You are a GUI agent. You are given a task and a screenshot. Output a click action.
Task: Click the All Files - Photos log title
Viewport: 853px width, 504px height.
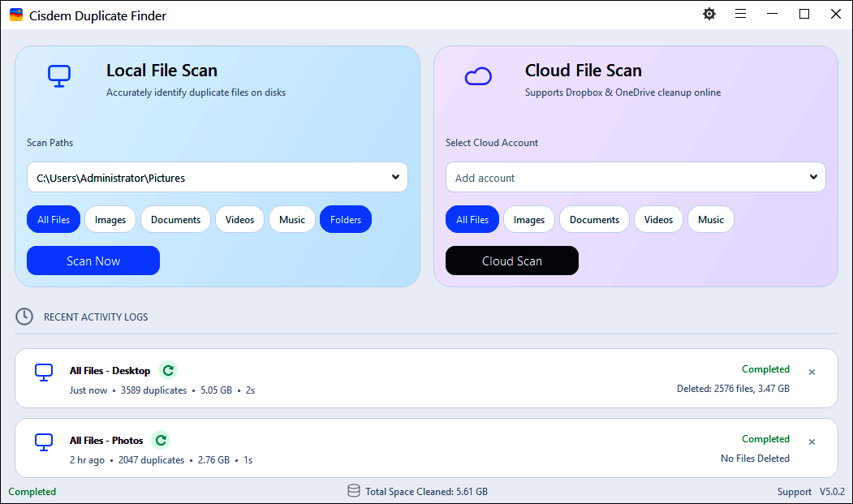coord(106,441)
